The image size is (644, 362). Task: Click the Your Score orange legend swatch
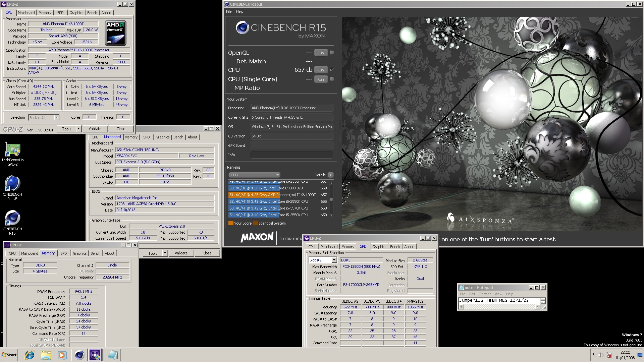[x=231, y=223]
